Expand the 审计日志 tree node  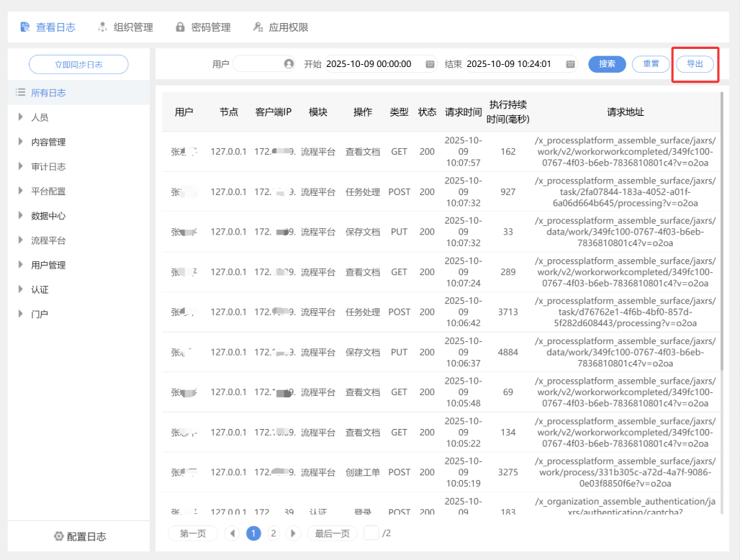pos(21,166)
